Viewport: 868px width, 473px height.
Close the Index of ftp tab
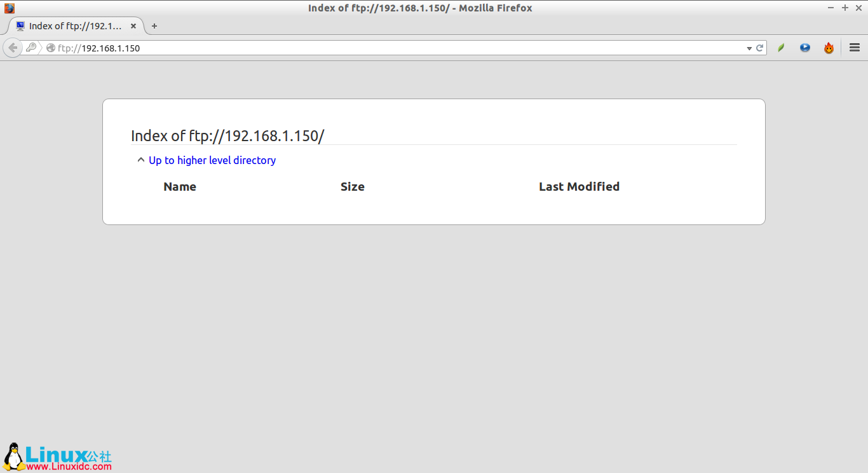coord(133,26)
